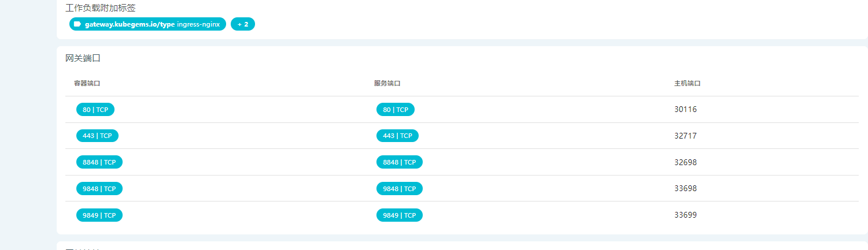
Task: Select host port value 32698
Action: click(685, 162)
